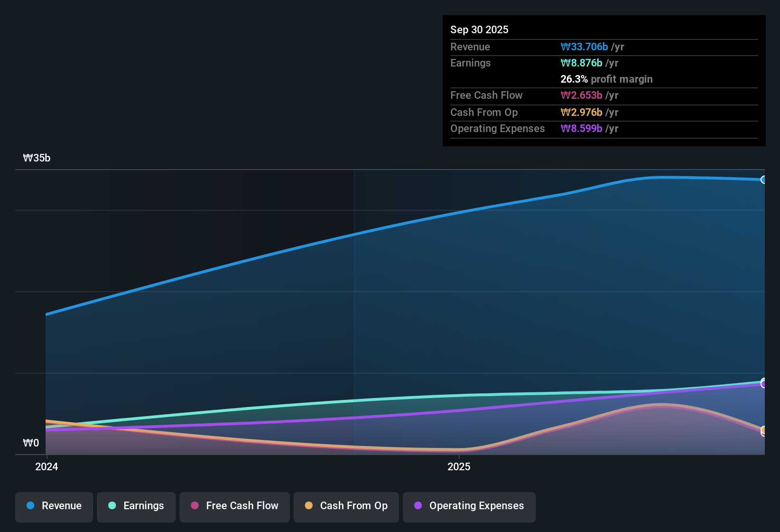Toggle the Operating Expenses legend series

(x=469, y=506)
